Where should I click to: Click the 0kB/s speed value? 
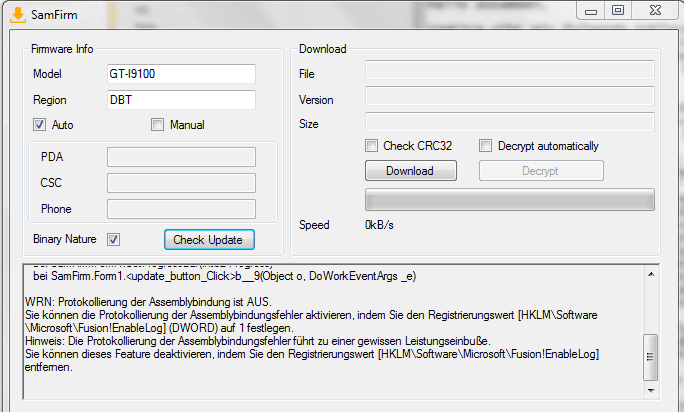pyautogui.click(x=379, y=225)
